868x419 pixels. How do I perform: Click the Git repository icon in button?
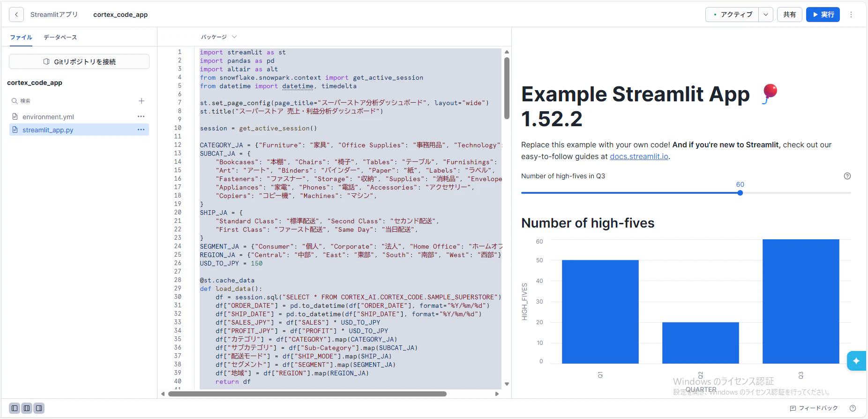click(x=46, y=61)
